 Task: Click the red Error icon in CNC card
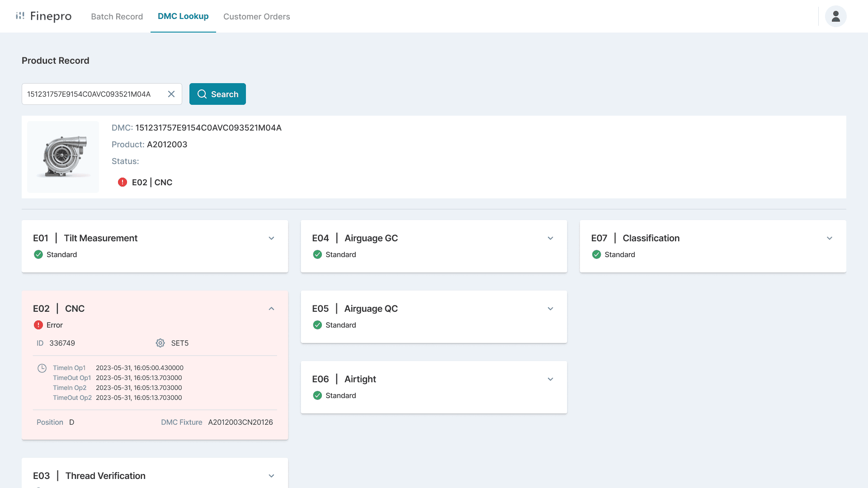[x=38, y=325]
